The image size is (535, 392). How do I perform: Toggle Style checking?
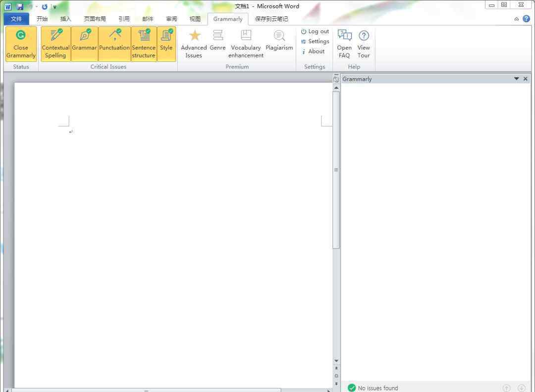[166, 45]
